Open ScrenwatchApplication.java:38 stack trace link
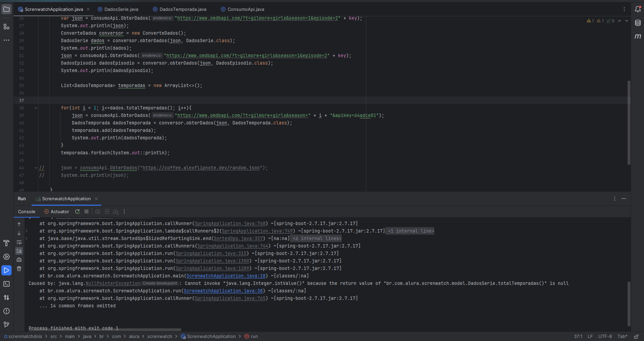 pyautogui.click(x=223, y=291)
